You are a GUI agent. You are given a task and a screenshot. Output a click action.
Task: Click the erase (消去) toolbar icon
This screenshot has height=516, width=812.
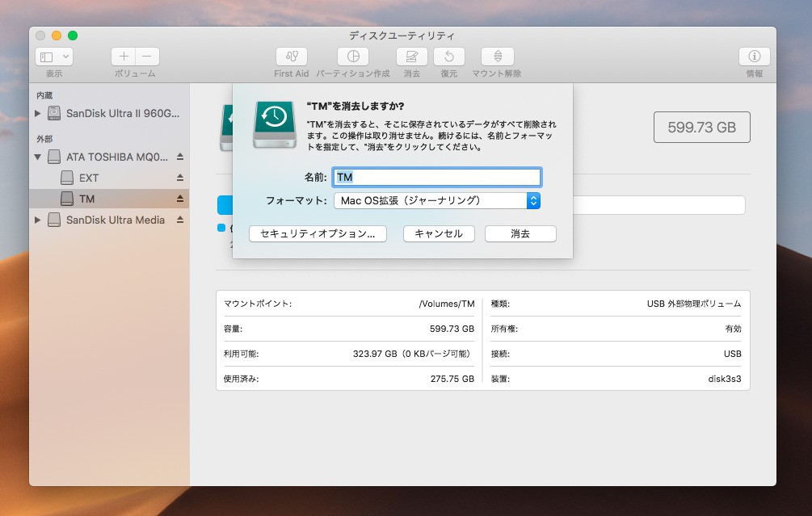411,57
